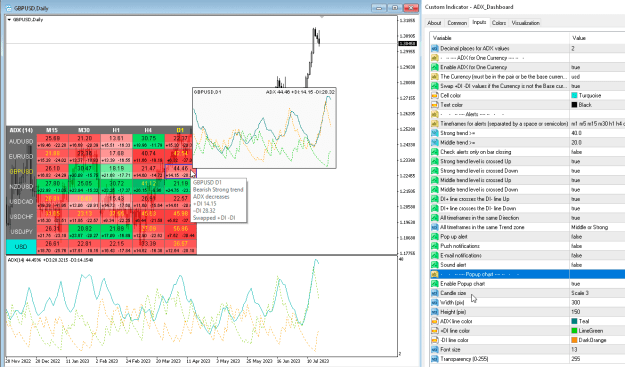Select the true value of Enable Popup chart

[576, 284]
